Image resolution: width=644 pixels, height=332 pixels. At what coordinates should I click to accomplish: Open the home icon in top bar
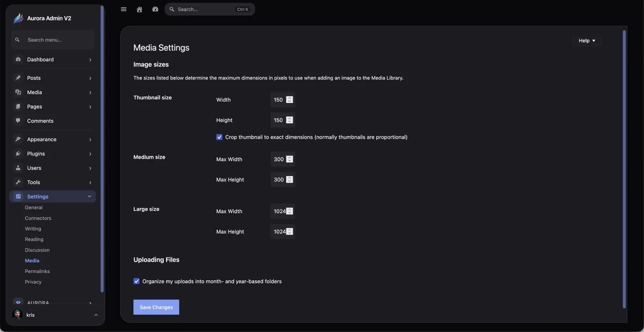tap(139, 9)
